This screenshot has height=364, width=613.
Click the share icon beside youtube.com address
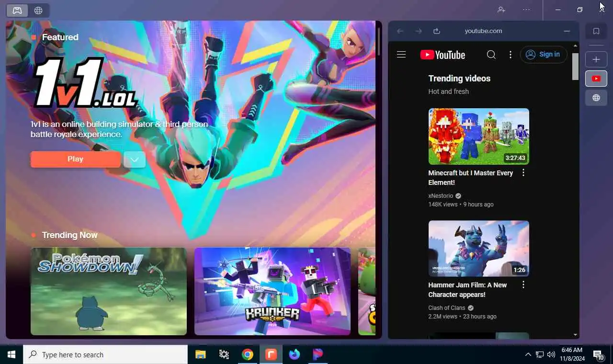click(x=437, y=31)
